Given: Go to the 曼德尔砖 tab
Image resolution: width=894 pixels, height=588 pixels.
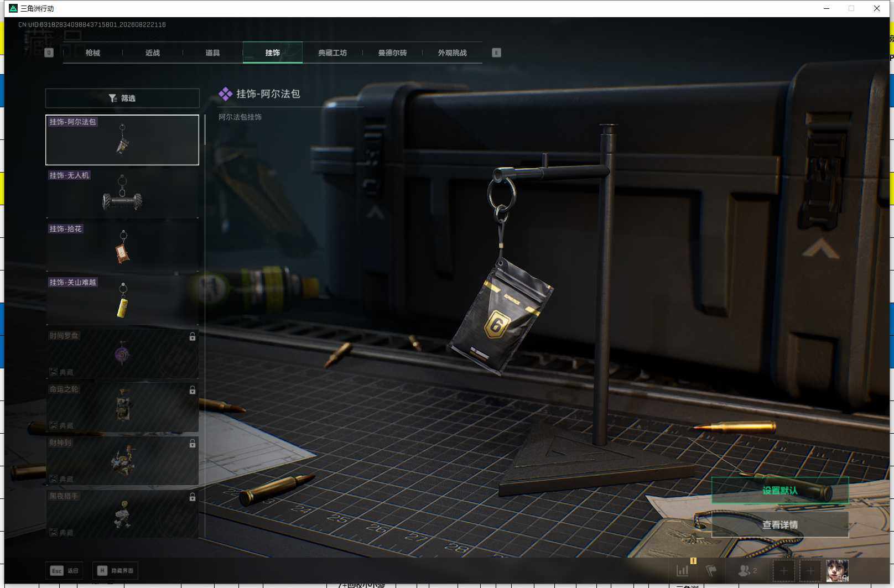Looking at the screenshot, I should point(392,53).
